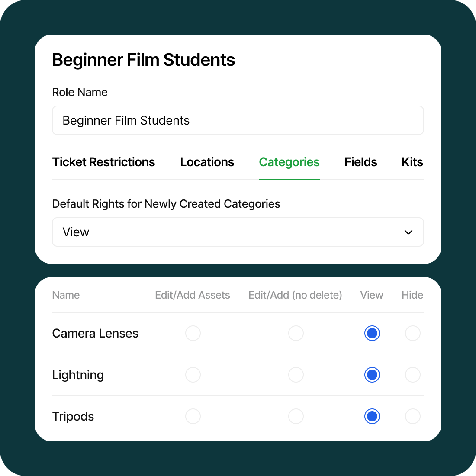The height and width of the screenshot is (476, 476).
Task: Switch to the Locations tab
Action: tap(207, 162)
